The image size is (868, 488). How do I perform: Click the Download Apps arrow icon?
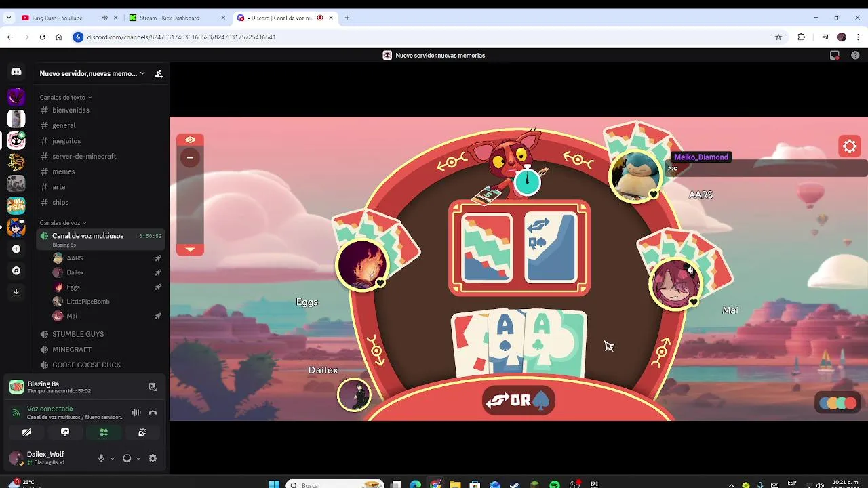(16, 292)
